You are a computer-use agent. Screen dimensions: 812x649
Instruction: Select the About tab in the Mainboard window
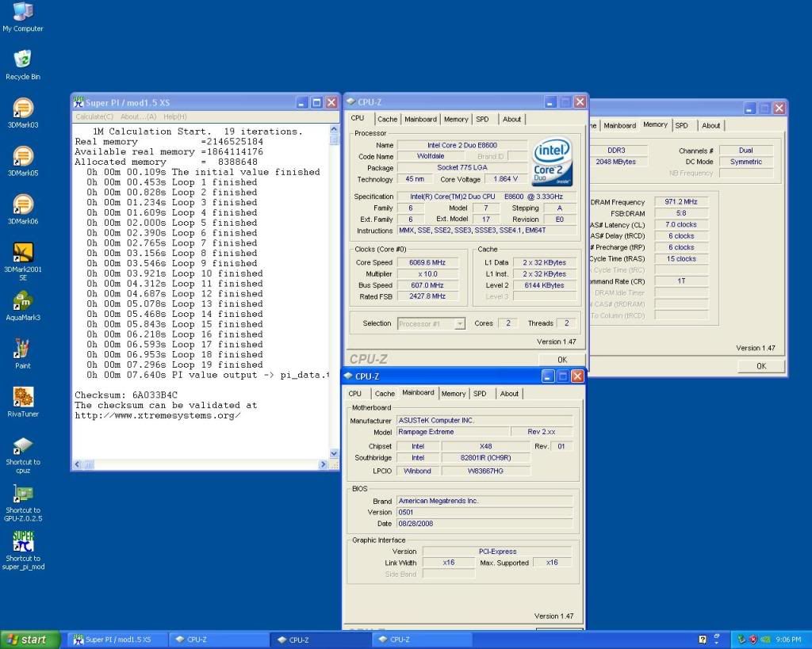[x=509, y=393]
